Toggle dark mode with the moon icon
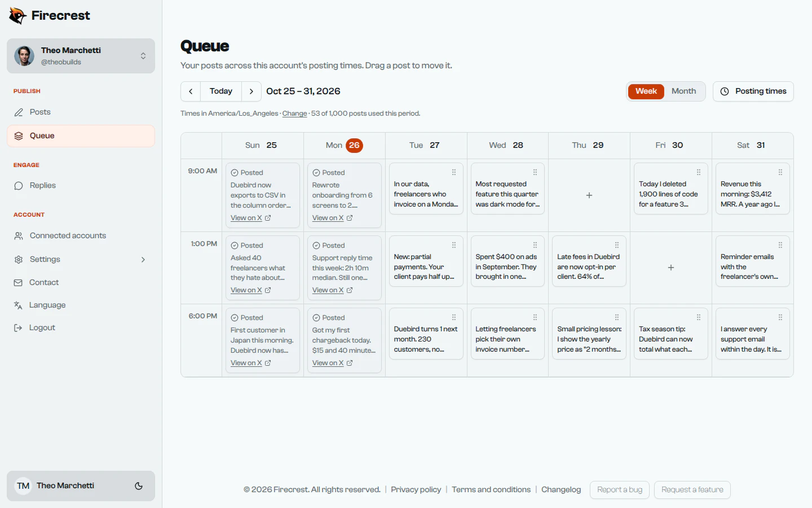This screenshot has height=508, width=812. pyautogui.click(x=139, y=486)
